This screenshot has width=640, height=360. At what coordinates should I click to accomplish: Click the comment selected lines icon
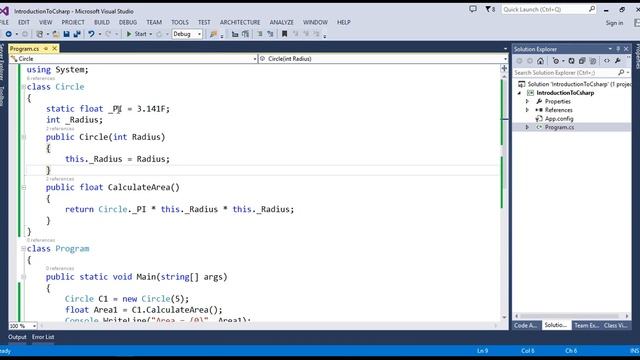click(x=260, y=34)
